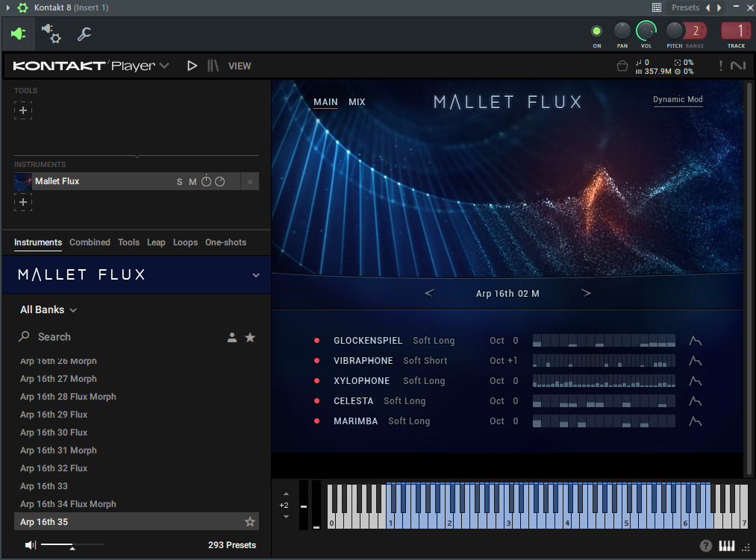Click the shop bag icon
Screen dimensions: 756x560
tap(622, 66)
